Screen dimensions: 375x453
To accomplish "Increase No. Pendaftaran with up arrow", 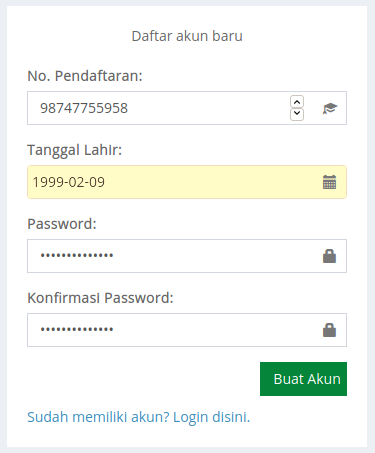I will (x=297, y=102).
